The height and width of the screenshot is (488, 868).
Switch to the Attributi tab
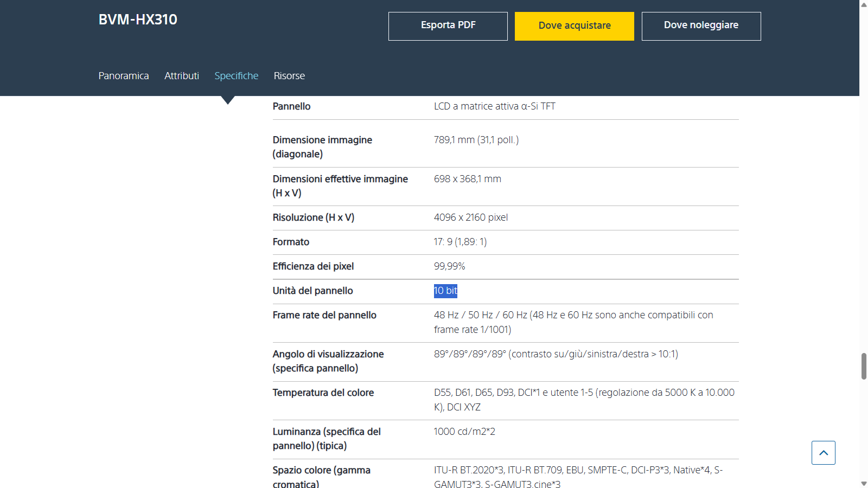pos(182,76)
